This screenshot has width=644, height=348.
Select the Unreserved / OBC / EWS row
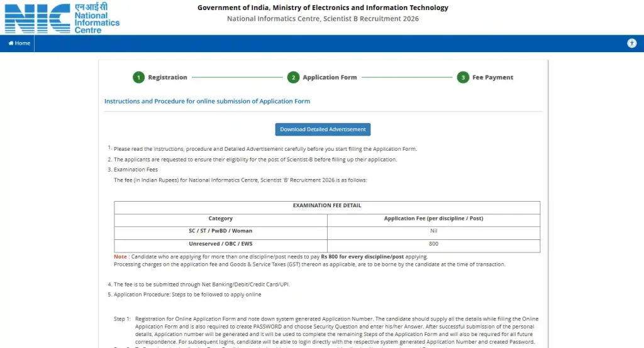[x=220, y=244]
